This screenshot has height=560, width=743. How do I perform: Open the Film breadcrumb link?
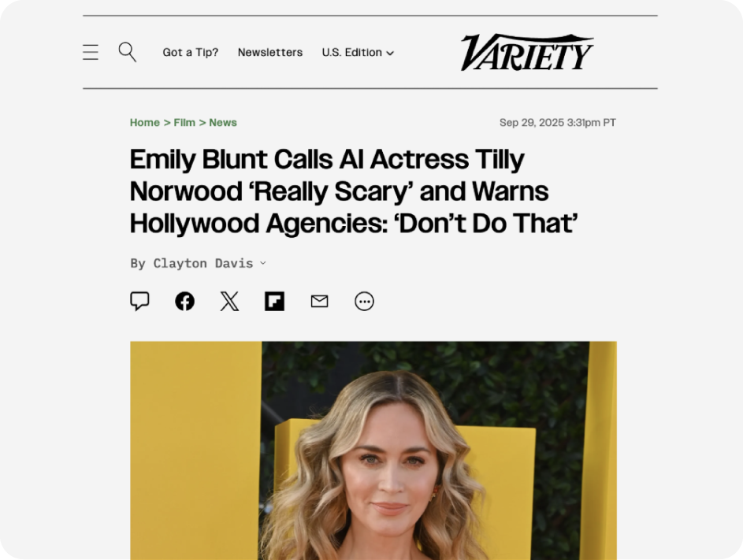click(184, 123)
